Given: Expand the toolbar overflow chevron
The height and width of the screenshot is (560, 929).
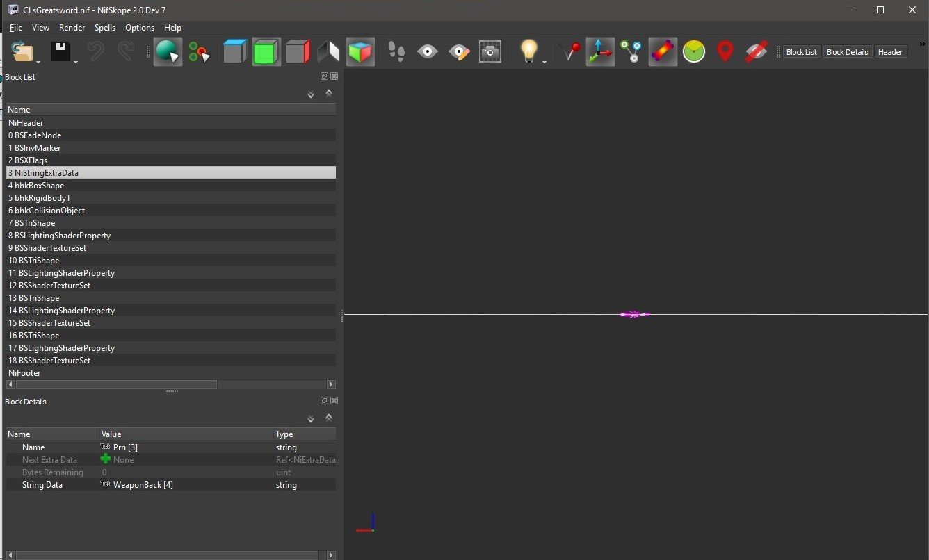Looking at the screenshot, I should tap(922, 44).
